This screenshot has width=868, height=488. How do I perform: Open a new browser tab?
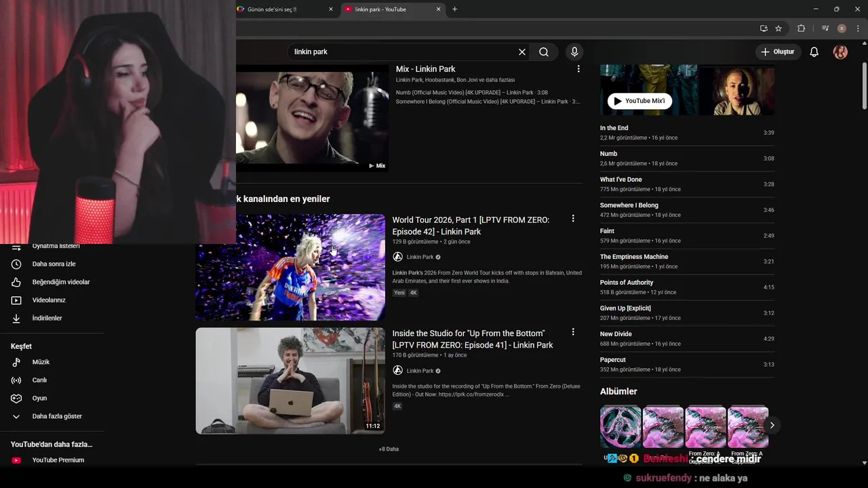(454, 9)
